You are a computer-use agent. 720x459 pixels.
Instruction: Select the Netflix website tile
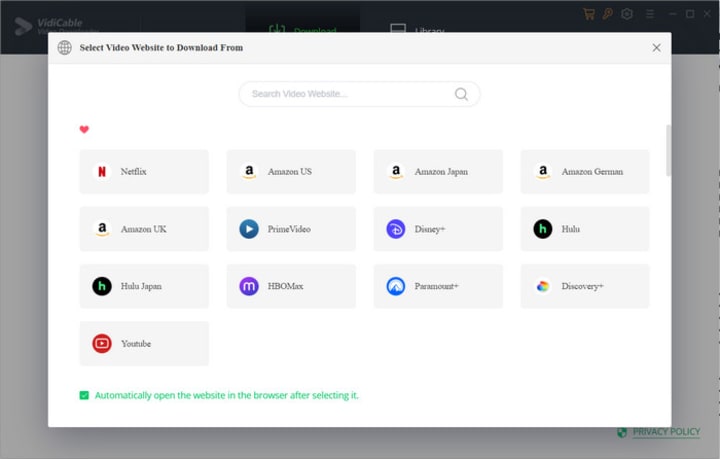[x=144, y=171]
